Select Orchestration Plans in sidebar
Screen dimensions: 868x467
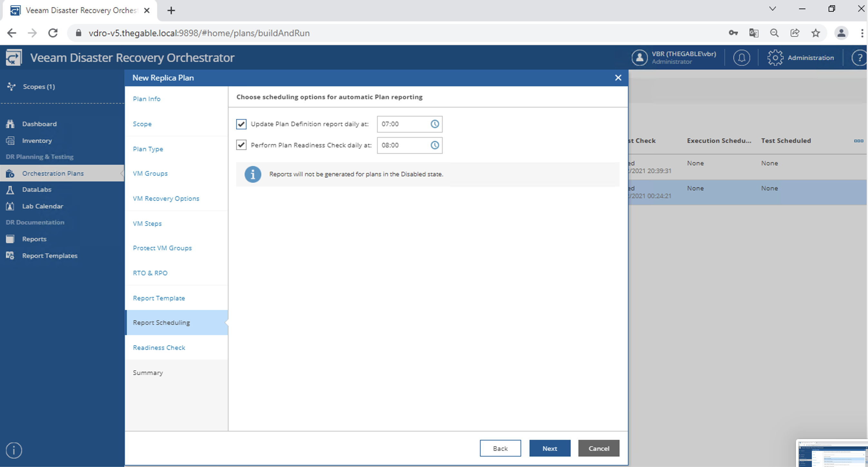point(62,173)
